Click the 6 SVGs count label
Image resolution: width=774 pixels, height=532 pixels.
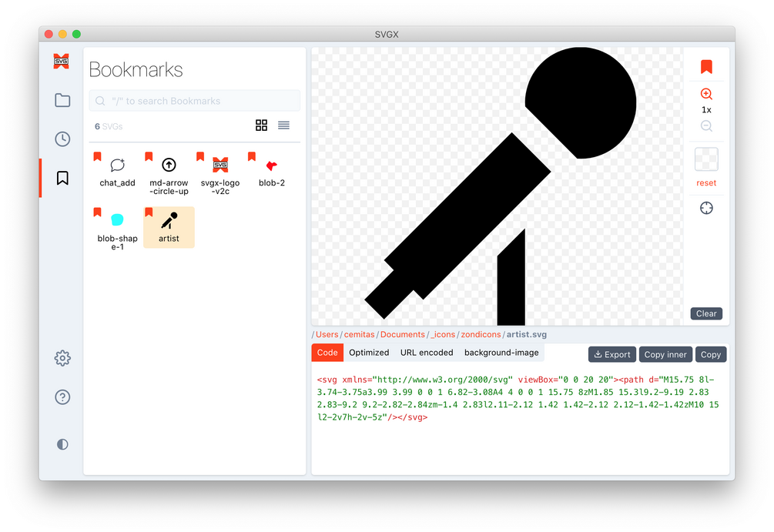(109, 126)
